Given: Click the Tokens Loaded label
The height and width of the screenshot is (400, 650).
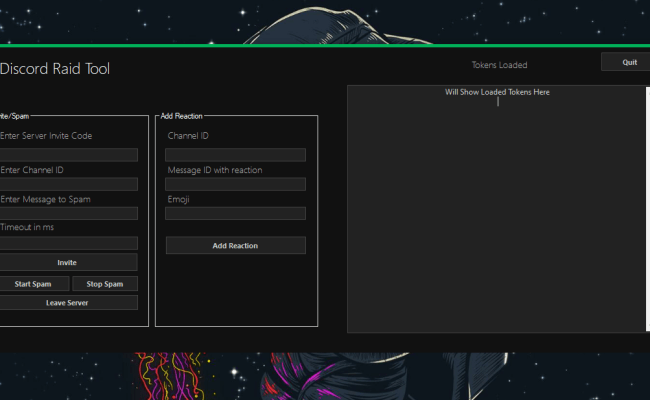Looking at the screenshot, I should [500, 65].
